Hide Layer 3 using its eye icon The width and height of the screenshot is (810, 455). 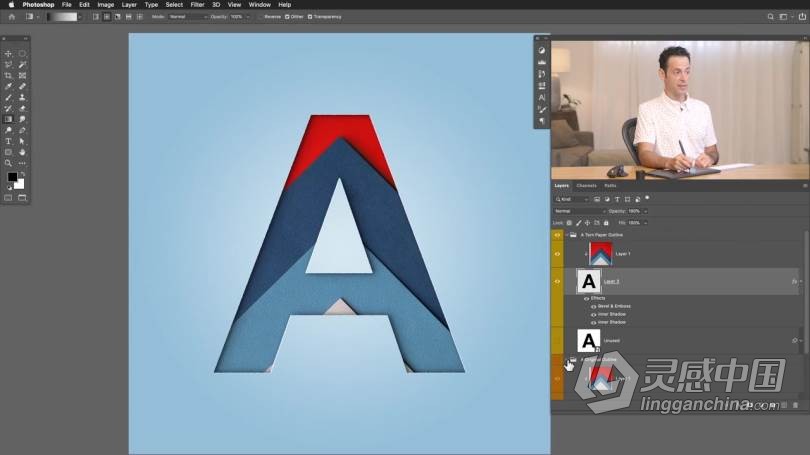pyautogui.click(x=558, y=282)
